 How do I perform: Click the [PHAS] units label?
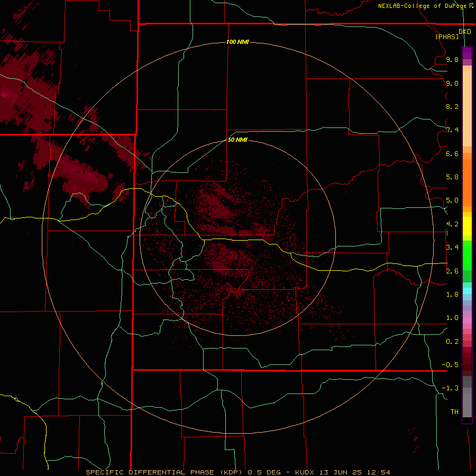pos(447,36)
